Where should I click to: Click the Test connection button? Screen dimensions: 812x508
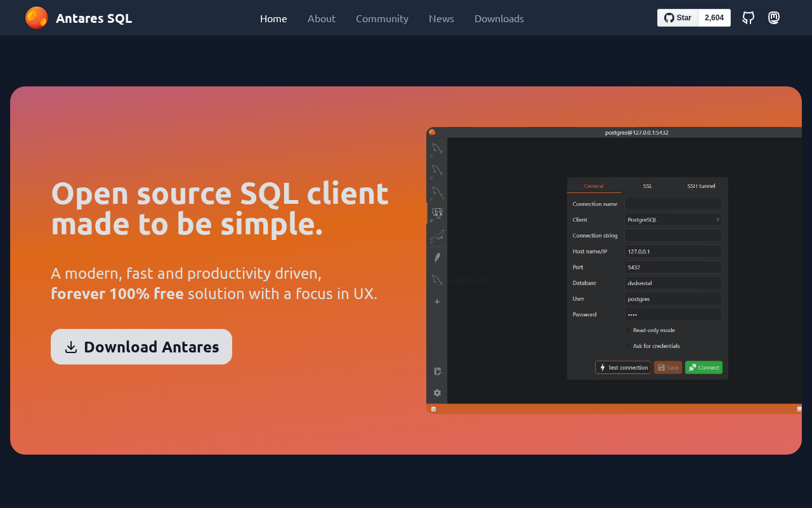pos(623,368)
